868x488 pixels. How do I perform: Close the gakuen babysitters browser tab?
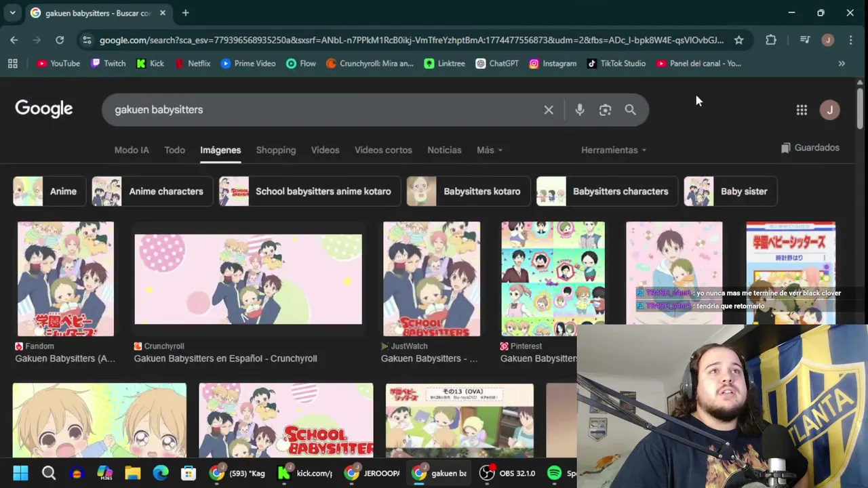tap(163, 13)
